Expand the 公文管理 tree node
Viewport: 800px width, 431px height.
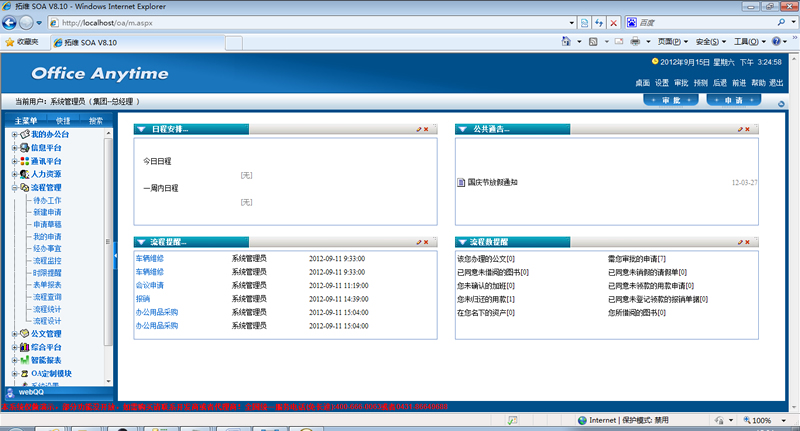point(14,334)
